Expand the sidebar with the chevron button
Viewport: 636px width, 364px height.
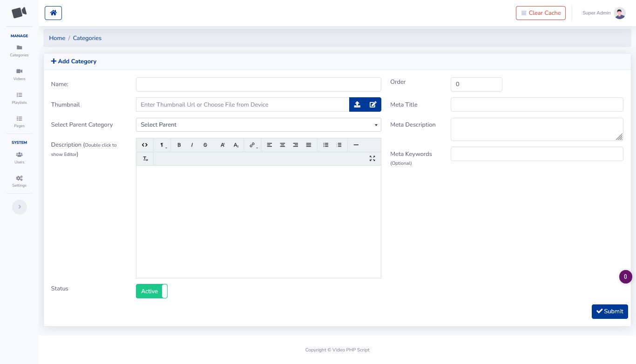coord(20,207)
